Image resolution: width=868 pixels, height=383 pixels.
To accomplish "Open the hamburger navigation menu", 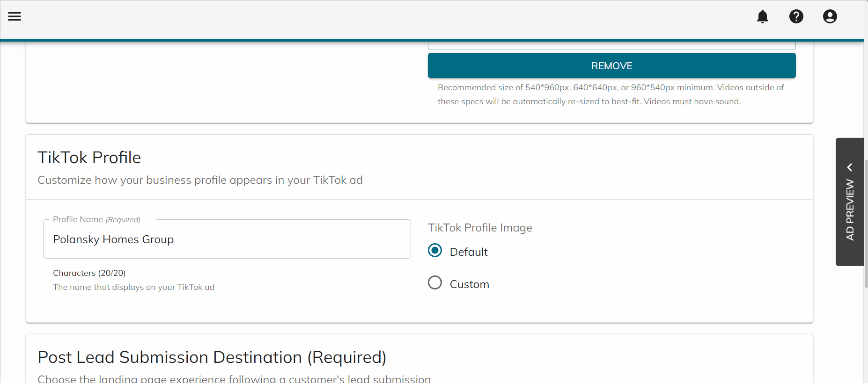I will point(15,16).
